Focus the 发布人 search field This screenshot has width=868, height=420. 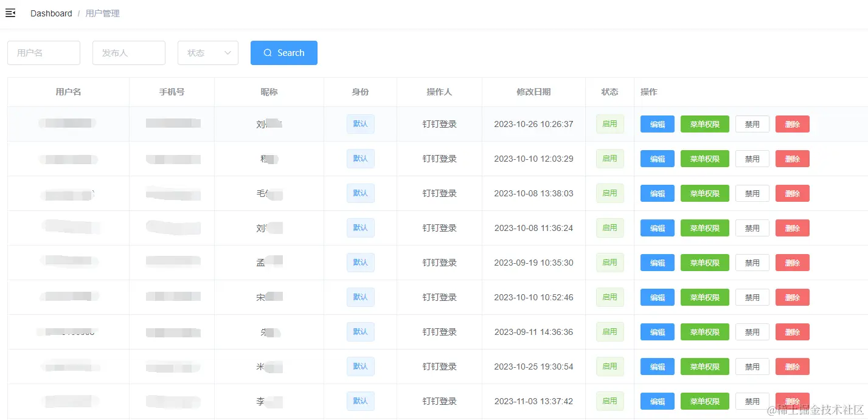[x=129, y=53]
